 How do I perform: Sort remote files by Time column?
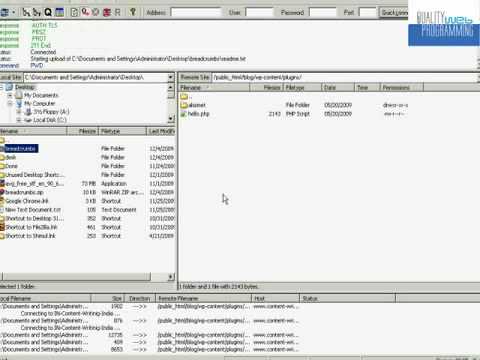367,88
